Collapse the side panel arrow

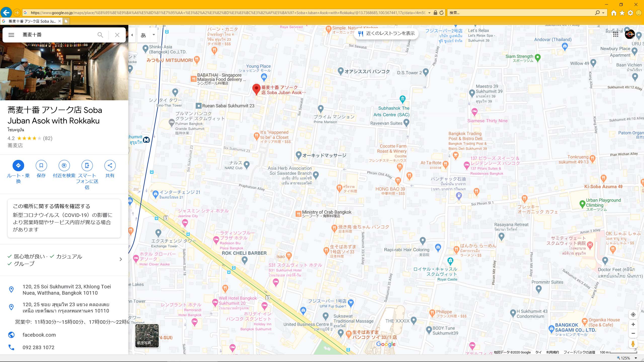point(132,35)
